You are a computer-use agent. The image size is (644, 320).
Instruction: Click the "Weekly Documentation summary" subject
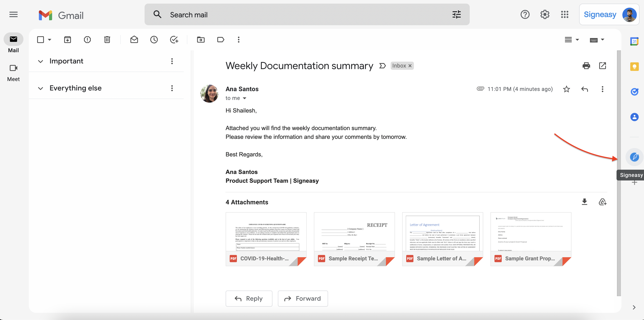(299, 66)
